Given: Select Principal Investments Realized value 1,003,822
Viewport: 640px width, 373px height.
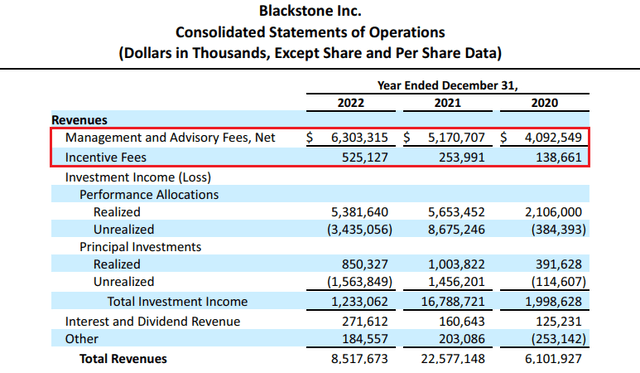Looking at the screenshot, I should (x=456, y=264).
